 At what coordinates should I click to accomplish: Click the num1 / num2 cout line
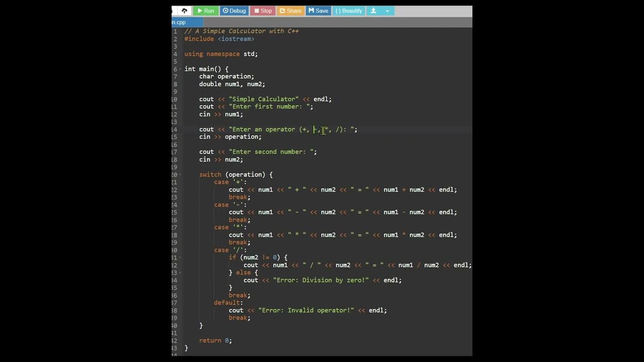pyautogui.click(x=358, y=265)
